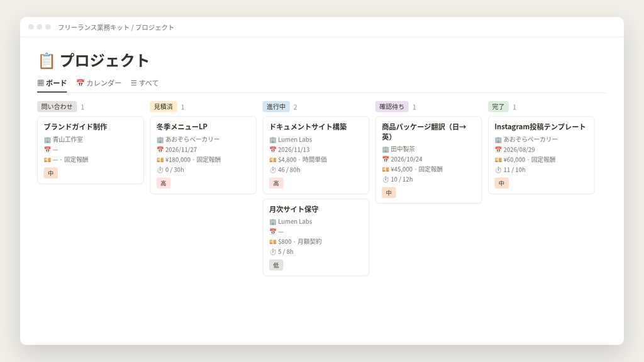Click hours text 46 / 80h
Image resolution: width=644 pixels, height=362 pixels.
pos(289,170)
